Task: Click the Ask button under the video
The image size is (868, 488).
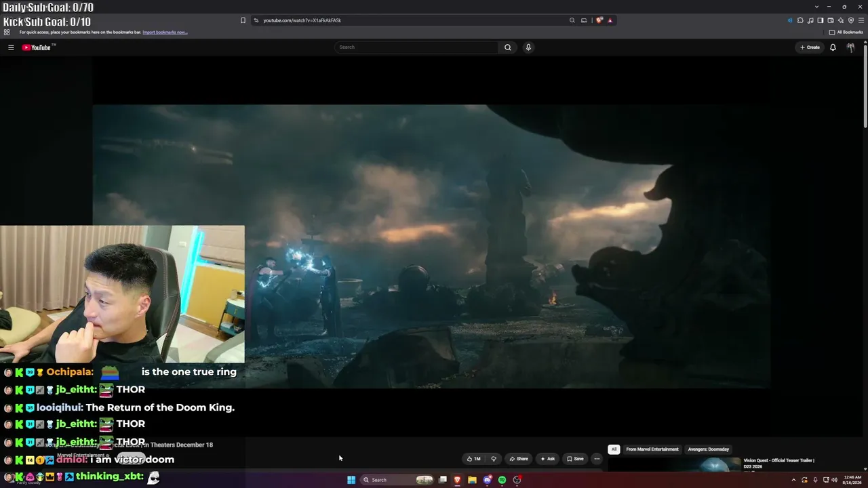Action: pos(547,459)
